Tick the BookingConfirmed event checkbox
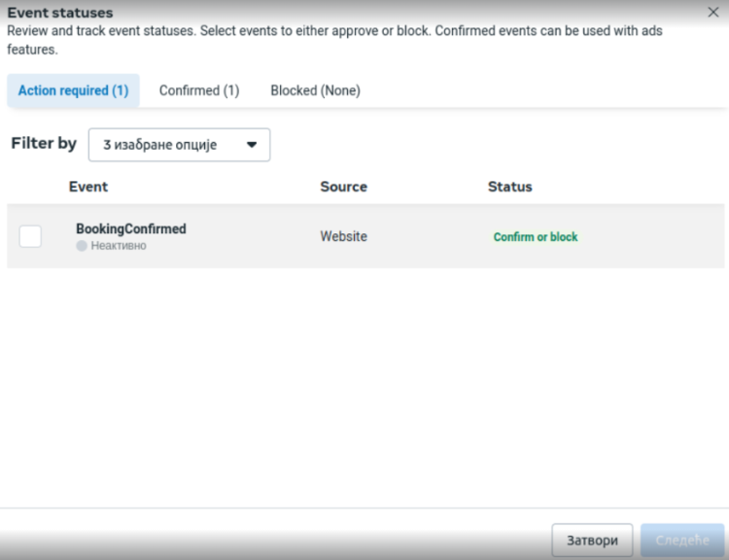Image resolution: width=729 pixels, height=560 pixels. [x=30, y=236]
